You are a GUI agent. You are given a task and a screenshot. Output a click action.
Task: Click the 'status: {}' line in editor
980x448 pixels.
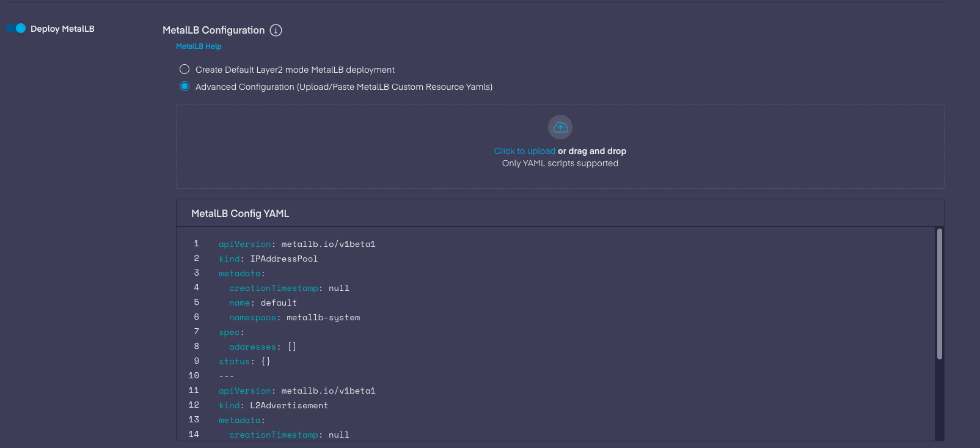(244, 362)
